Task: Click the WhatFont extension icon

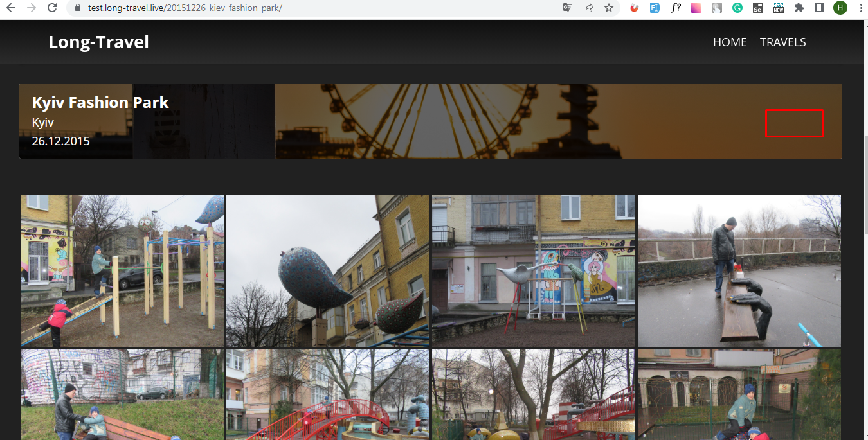Action: coord(675,8)
